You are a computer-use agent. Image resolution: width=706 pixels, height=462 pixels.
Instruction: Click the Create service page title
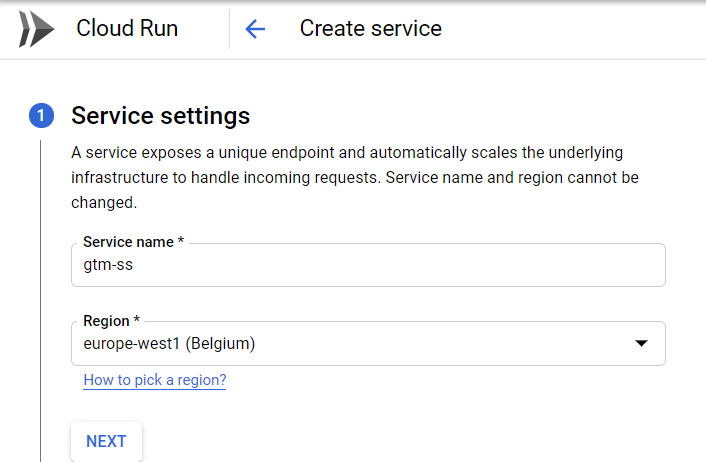click(370, 29)
